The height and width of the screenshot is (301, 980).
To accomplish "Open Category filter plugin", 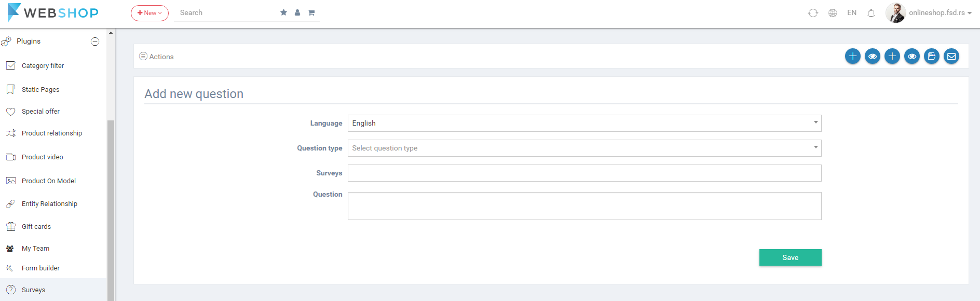I will point(43,65).
